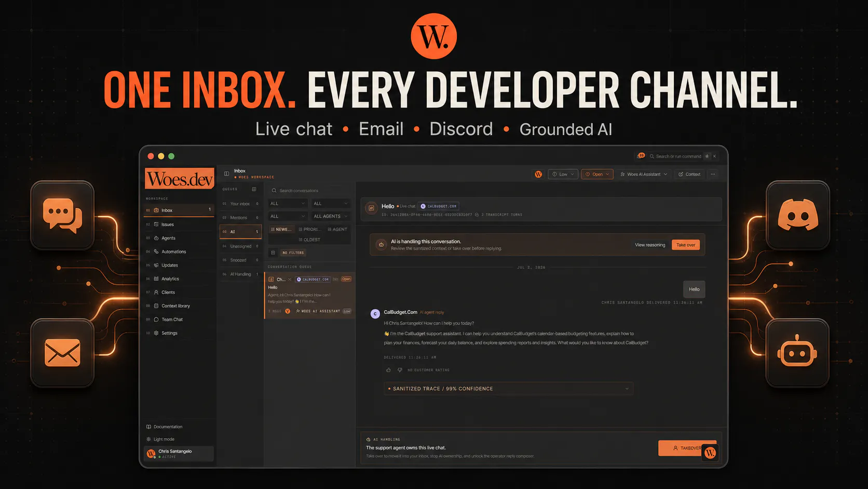Click the Discord feature icon
The image size is (868, 489).
point(798,215)
